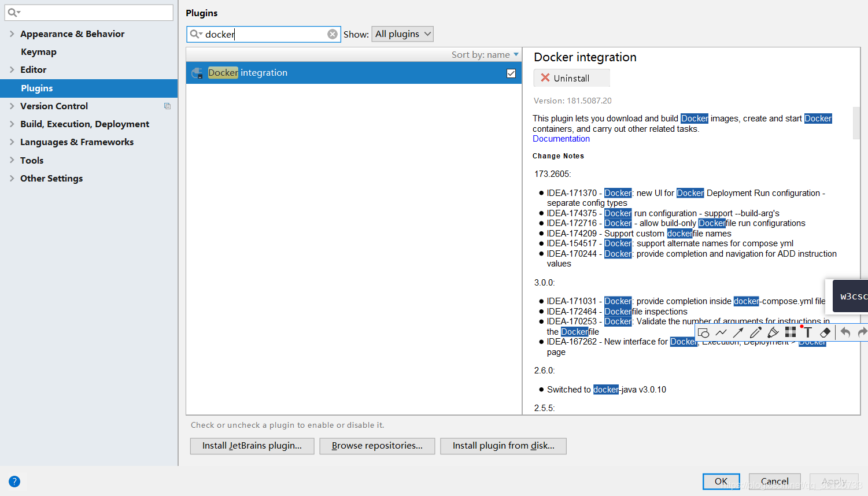The height and width of the screenshot is (496, 868).
Task: Clear the plugin search field text
Action: click(333, 34)
